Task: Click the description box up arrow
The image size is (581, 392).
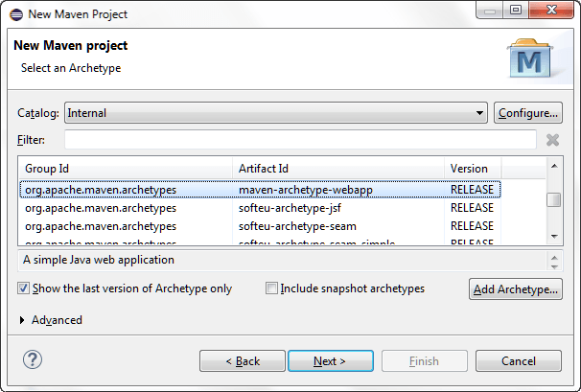Action: click(x=554, y=257)
